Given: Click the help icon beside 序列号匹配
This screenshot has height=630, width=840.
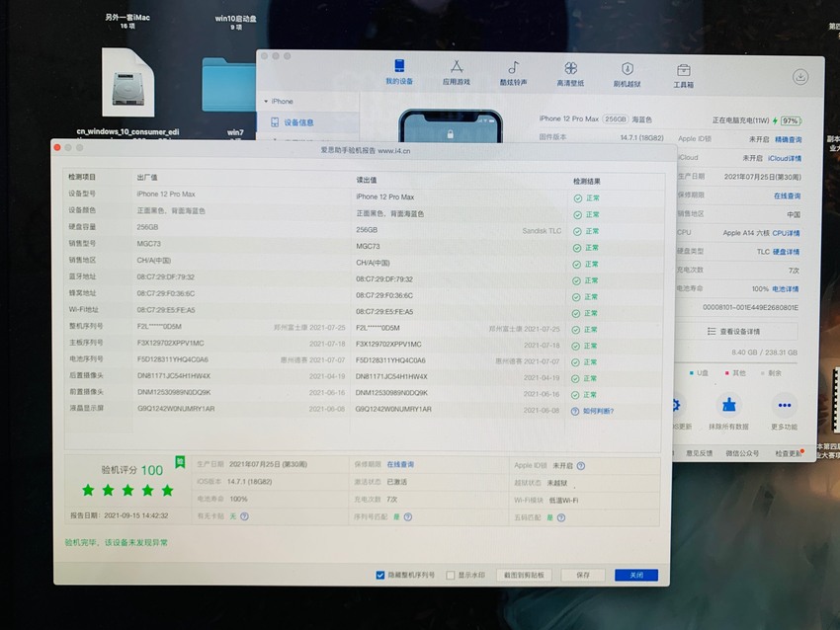Looking at the screenshot, I should click(x=408, y=517).
